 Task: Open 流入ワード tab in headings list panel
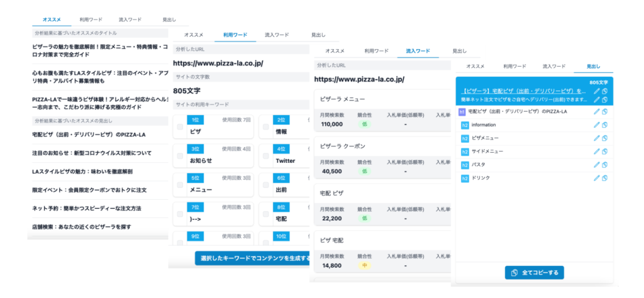click(554, 66)
